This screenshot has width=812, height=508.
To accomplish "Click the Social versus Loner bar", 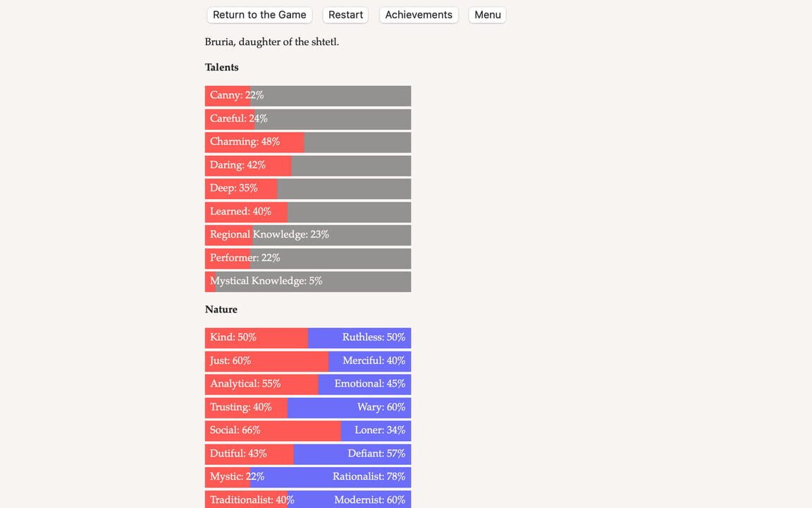I will coord(308,430).
